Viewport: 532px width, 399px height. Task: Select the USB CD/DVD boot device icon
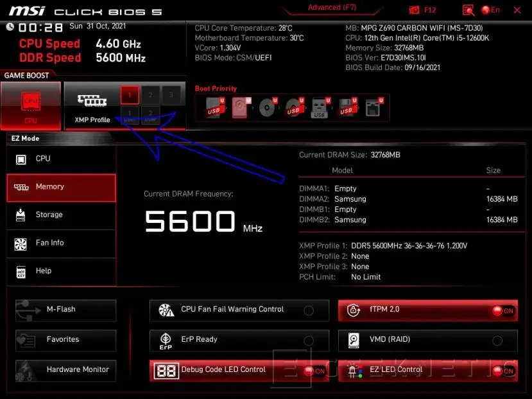click(x=294, y=107)
